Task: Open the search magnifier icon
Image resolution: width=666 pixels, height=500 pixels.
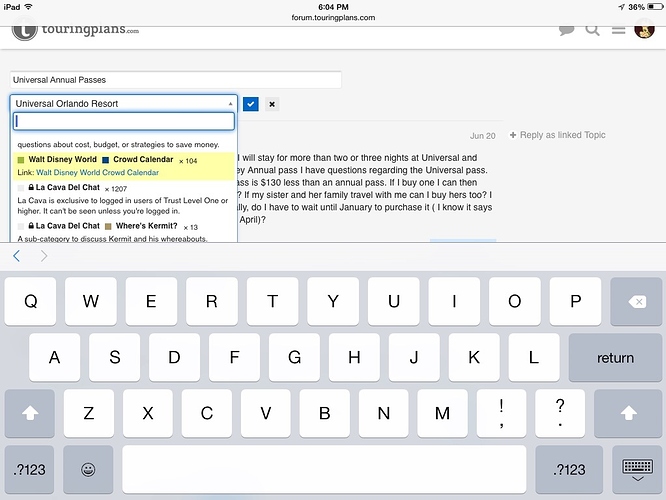Action: [593, 30]
